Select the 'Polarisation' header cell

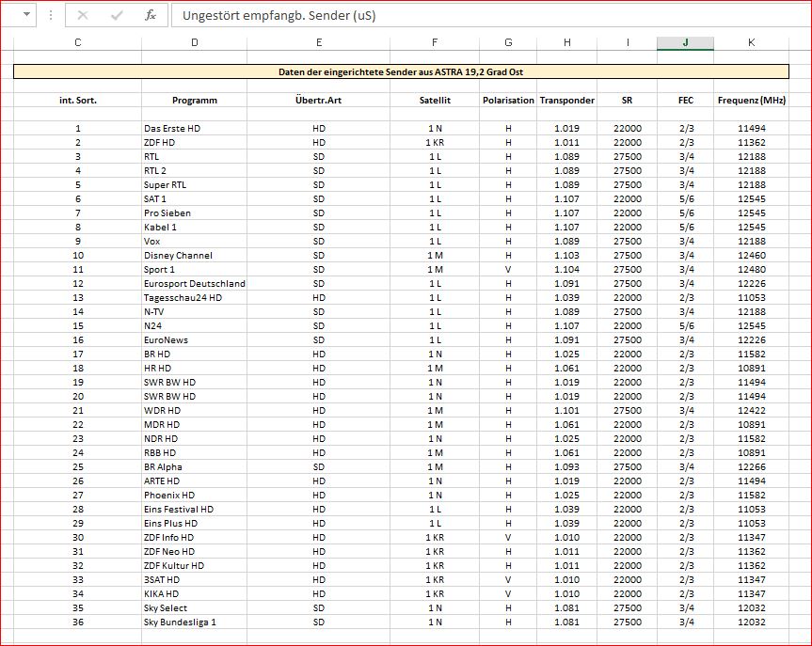point(508,101)
